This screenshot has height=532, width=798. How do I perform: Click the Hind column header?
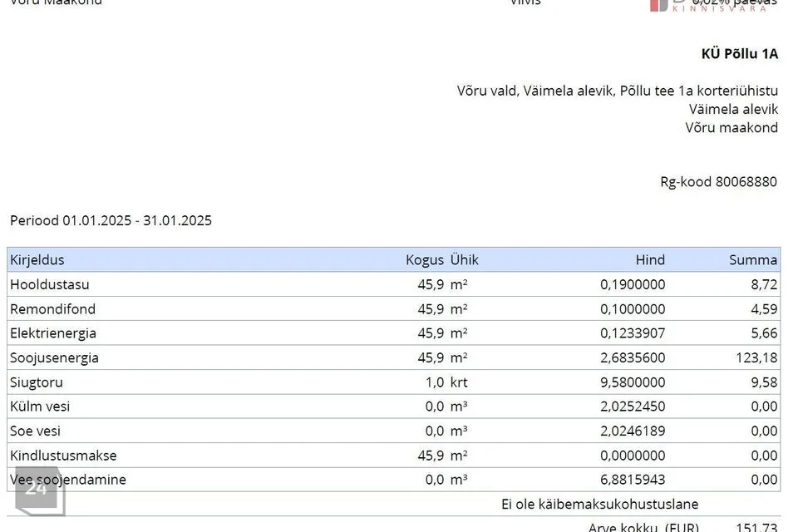coord(650,259)
